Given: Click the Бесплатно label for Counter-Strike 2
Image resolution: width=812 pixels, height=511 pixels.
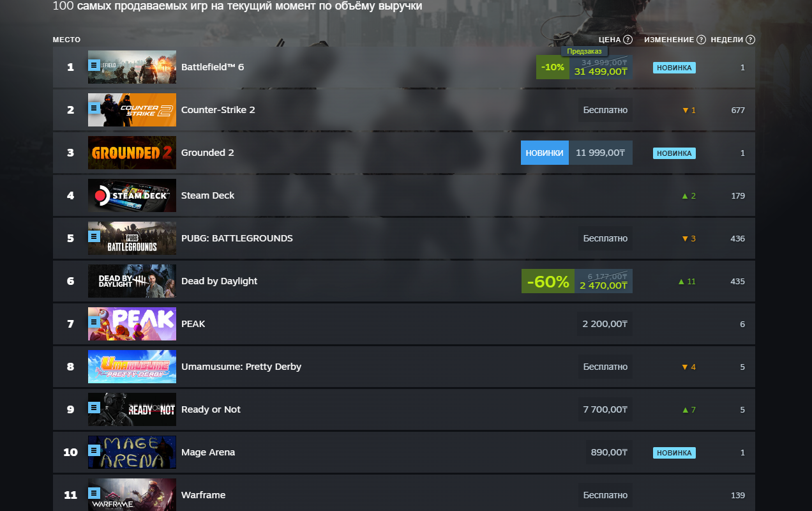Looking at the screenshot, I should click(605, 110).
